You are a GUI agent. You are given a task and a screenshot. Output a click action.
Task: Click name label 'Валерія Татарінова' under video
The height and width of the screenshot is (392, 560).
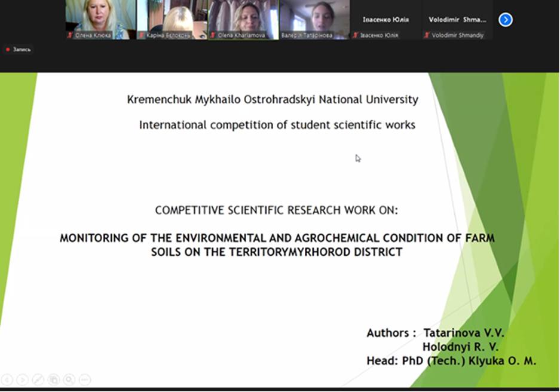click(307, 35)
